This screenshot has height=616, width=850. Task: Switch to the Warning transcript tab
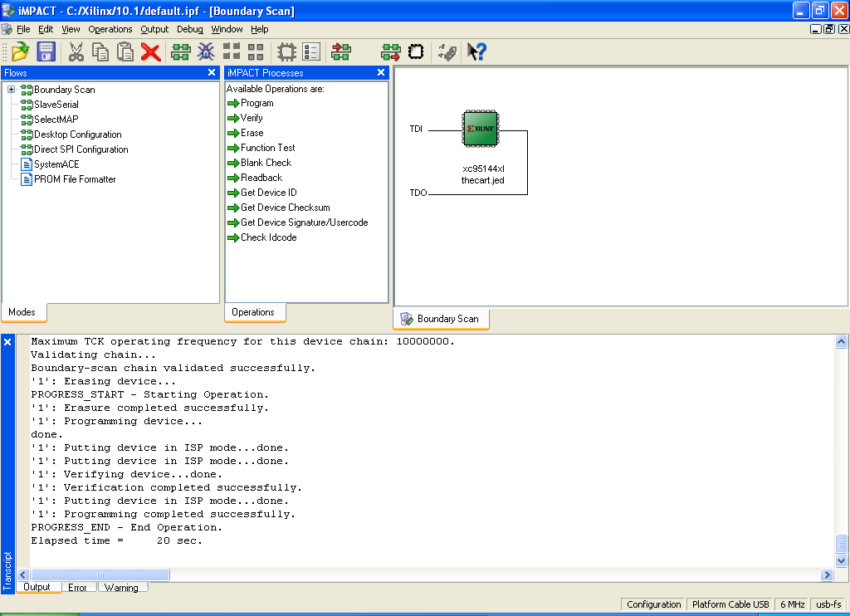[121, 588]
